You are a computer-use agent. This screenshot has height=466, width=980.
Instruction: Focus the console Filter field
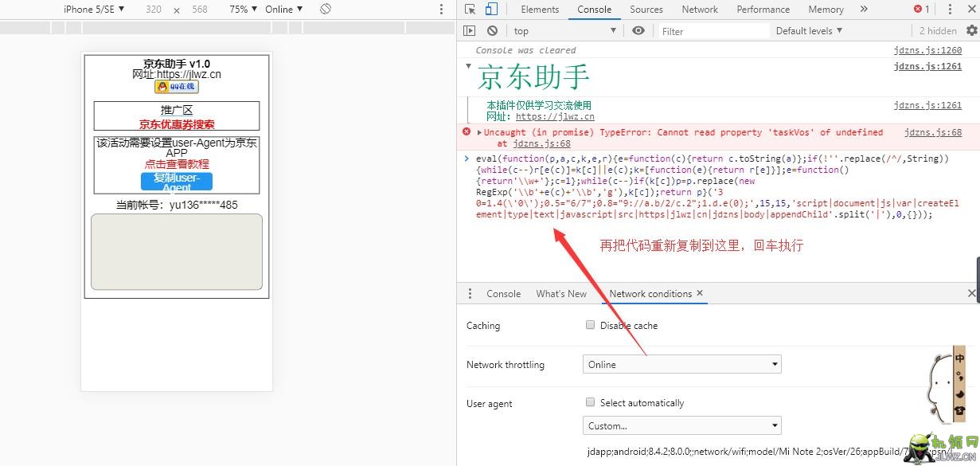tap(714, 31)
